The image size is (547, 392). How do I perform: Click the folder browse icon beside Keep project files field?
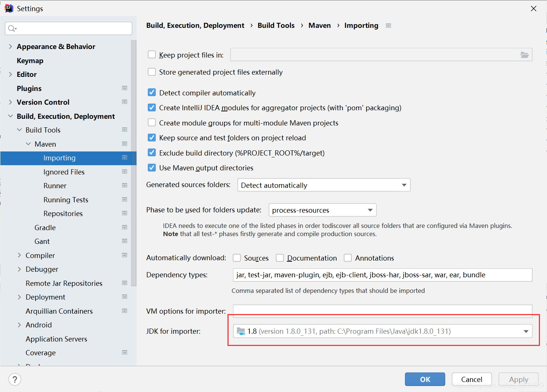(524, 54)
